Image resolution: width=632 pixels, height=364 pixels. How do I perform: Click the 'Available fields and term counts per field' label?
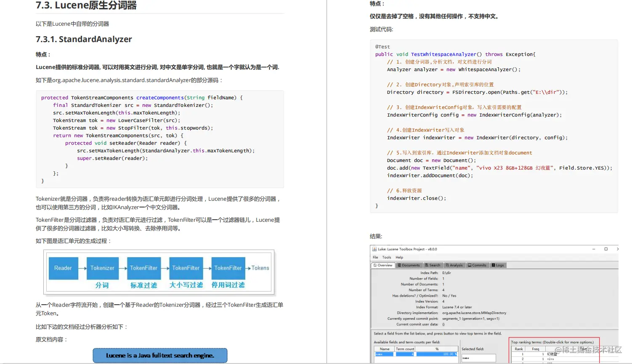(407, 342)
